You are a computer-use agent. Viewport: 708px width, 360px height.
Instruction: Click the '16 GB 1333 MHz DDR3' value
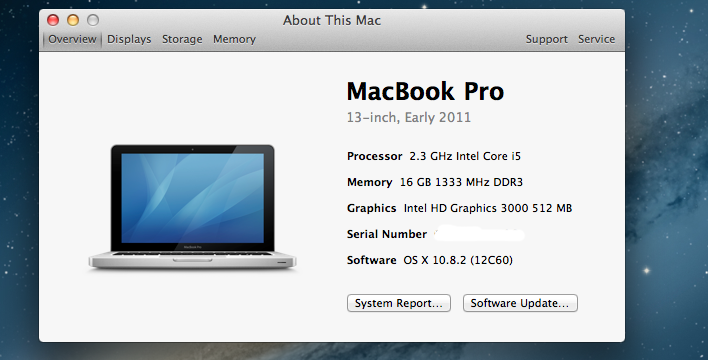461,182
